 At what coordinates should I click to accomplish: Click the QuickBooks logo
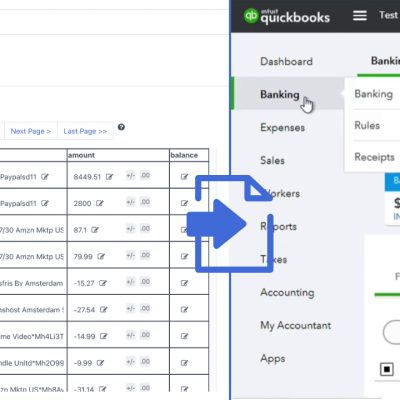(x=287, y=16)
